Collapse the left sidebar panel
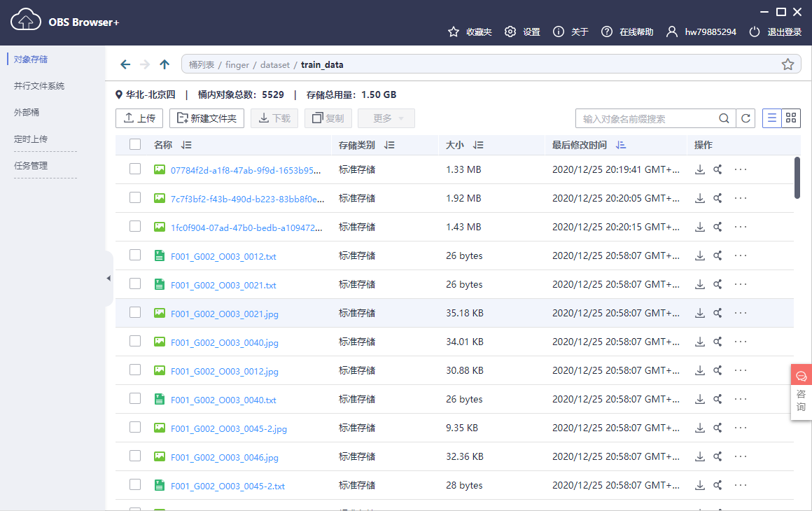 (108, 279)
